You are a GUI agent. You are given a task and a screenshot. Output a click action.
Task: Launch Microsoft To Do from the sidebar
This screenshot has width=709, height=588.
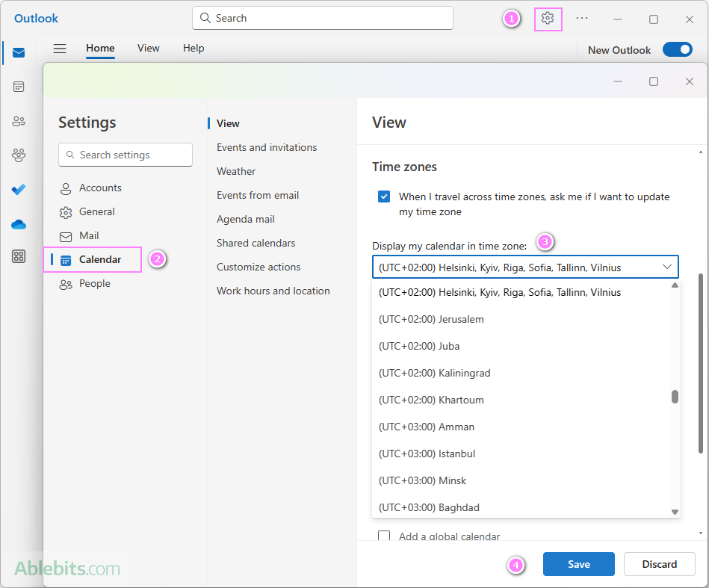19,190
